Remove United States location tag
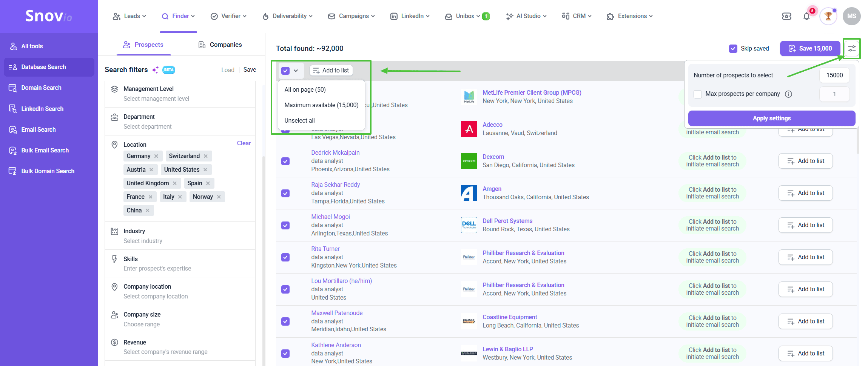The height and width of the screenshot is (366, 868). (205, 170)
